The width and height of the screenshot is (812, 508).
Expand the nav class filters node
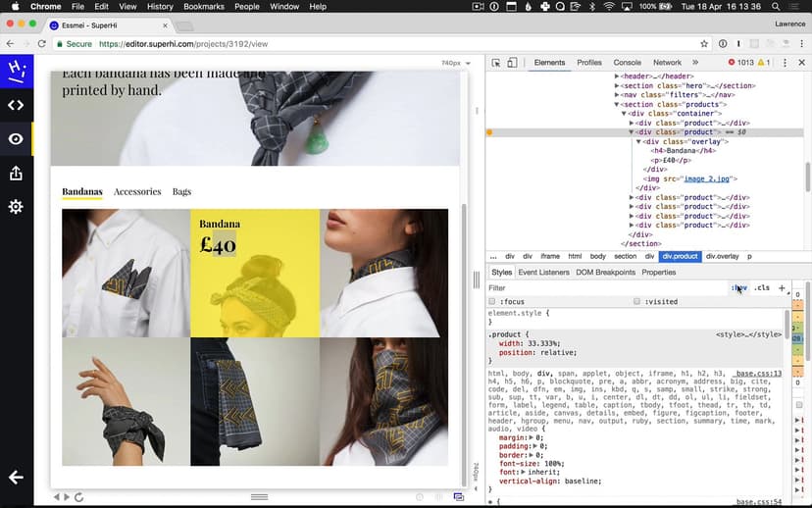tap(617, 95)
